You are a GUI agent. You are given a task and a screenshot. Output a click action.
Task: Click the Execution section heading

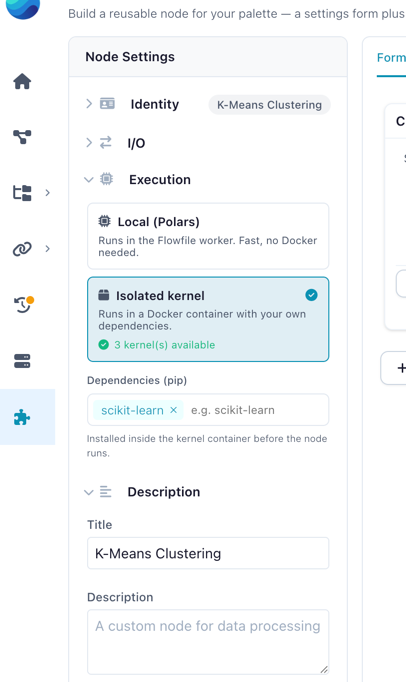coord(160,180)
